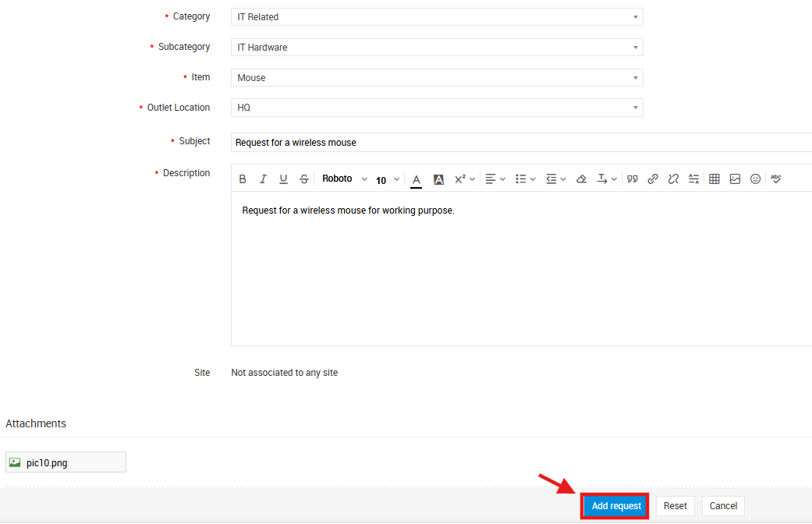Insert an image into the description
812x524 pixels.
pos(735,179)
